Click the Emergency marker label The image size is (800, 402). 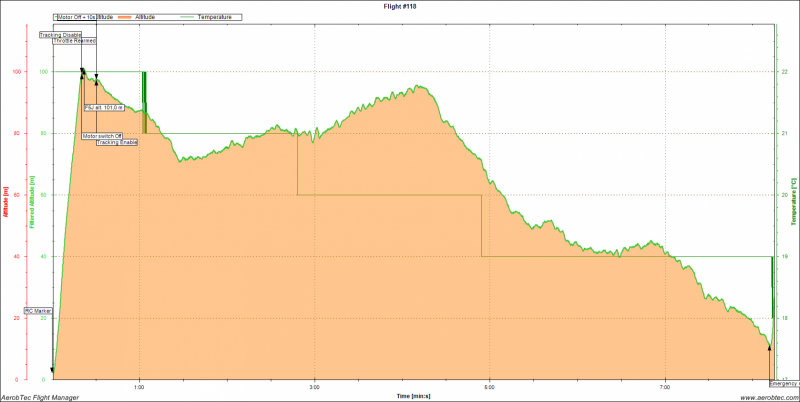pos(783,383)
